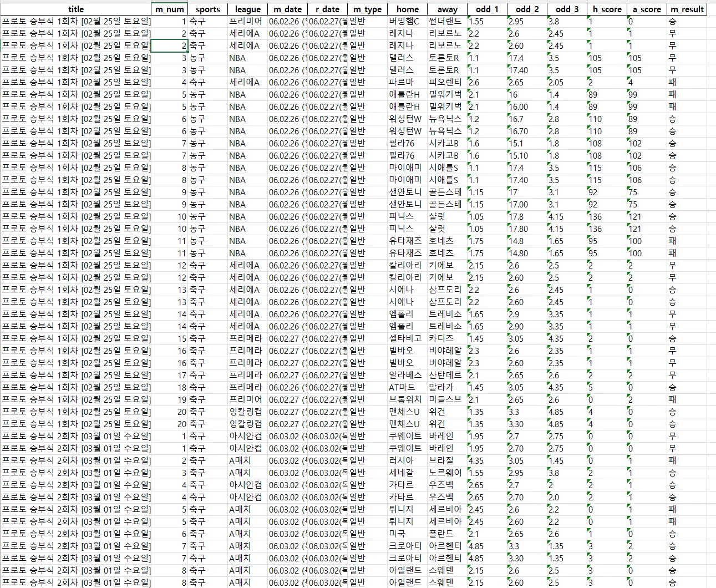Select the title column header

click(76, 9)
